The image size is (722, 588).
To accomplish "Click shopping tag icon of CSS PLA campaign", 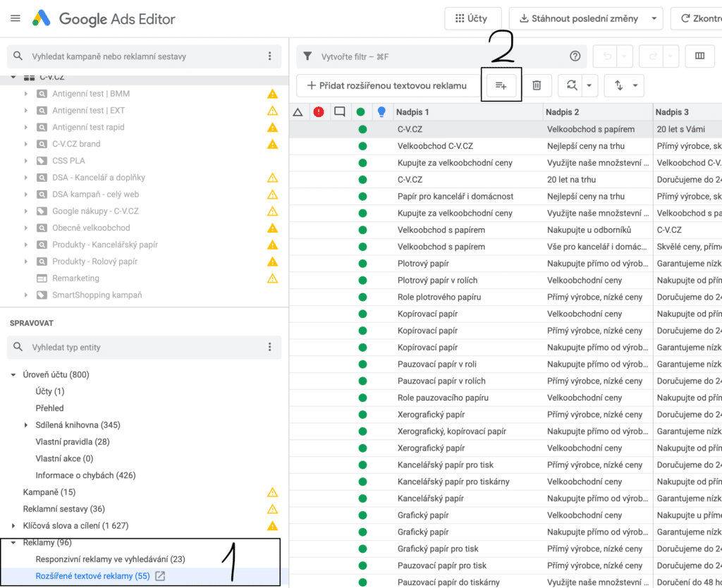I will point(42,161).
